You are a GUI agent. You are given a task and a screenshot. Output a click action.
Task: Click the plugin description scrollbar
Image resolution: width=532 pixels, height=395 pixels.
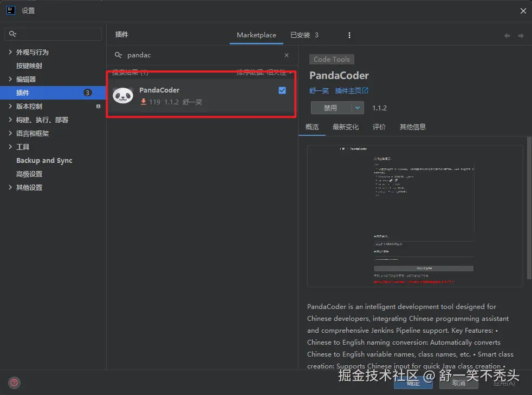click(x=529, y=208)
